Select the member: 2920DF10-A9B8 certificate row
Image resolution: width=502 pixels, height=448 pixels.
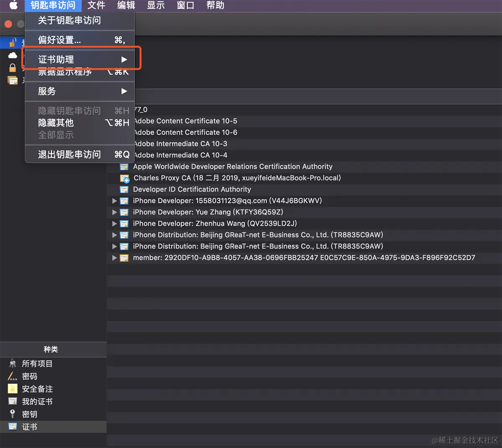tap(304, 258)
